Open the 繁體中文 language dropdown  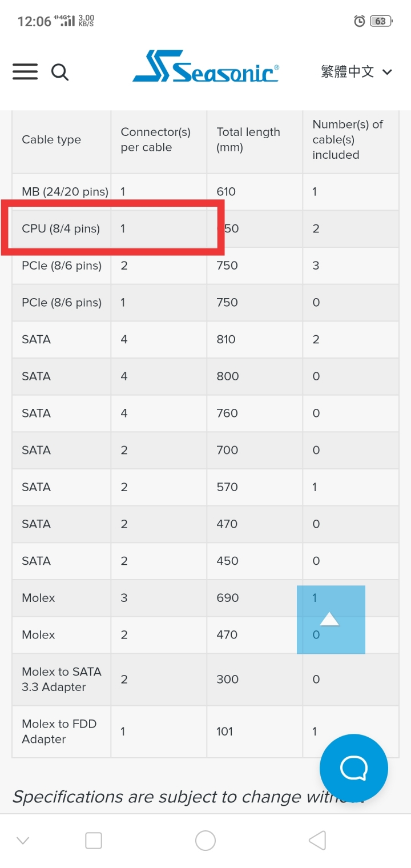click(x=357, y=72)
